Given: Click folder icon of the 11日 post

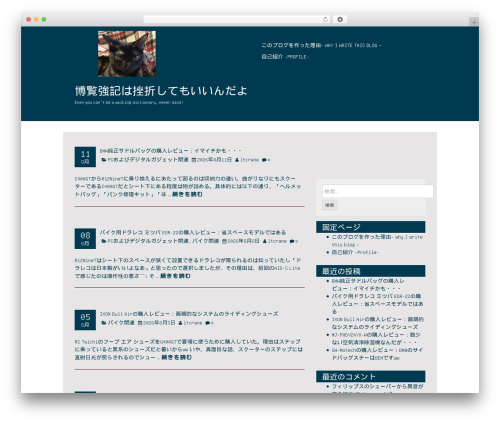Looking at the screenshot, I should [x=104, y=160].
